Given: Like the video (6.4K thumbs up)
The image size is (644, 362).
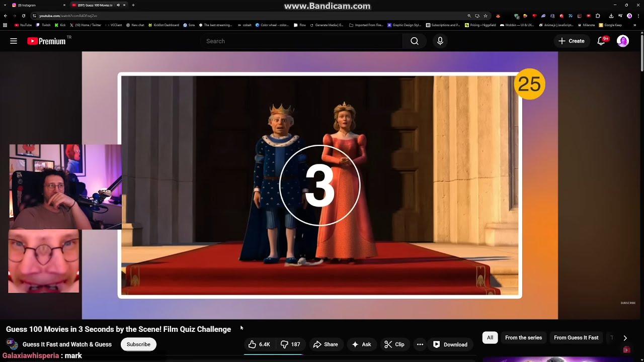Looking at the screenshot, I should [x=259, y=344].
